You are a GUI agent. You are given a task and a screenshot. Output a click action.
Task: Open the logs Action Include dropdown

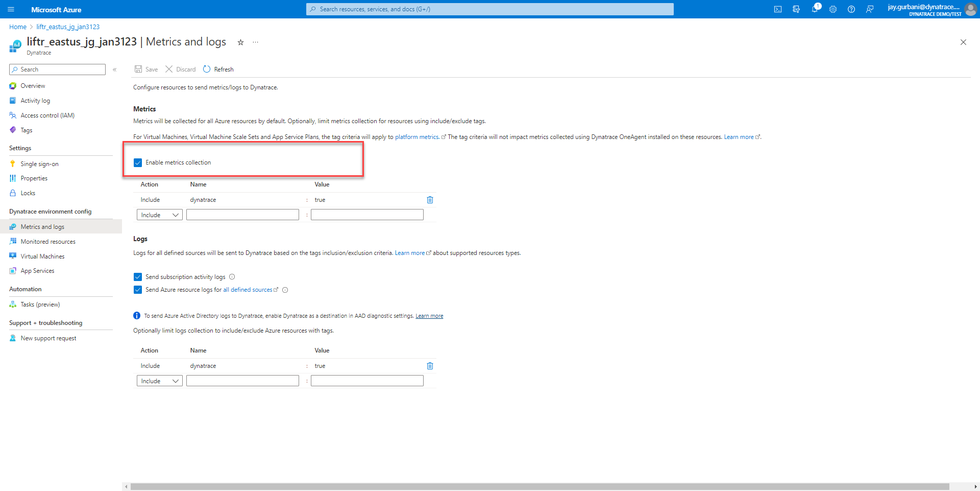click(x=160, y=381)
